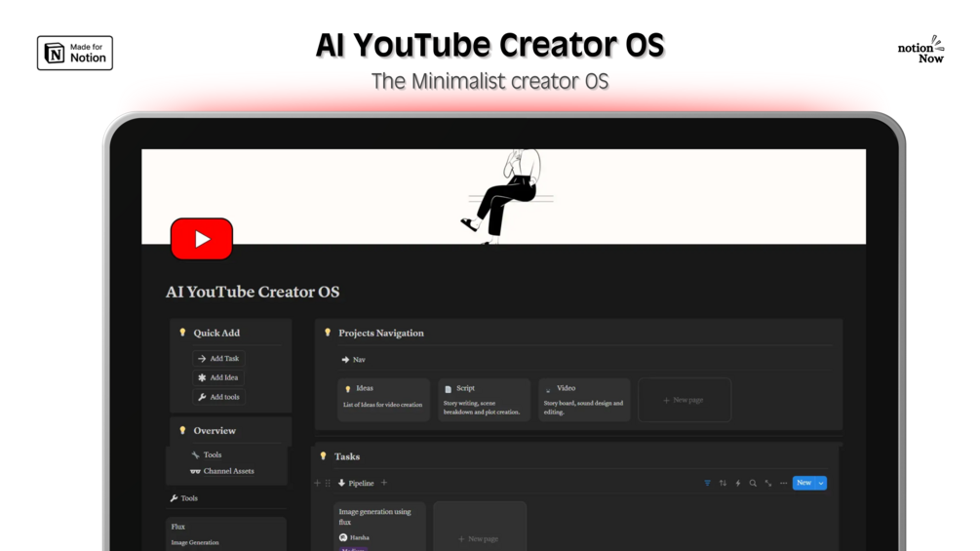
Task: Open the three-dot menu in Tasks toolbar
Action: pyautogui.click(x=783, y=483)
